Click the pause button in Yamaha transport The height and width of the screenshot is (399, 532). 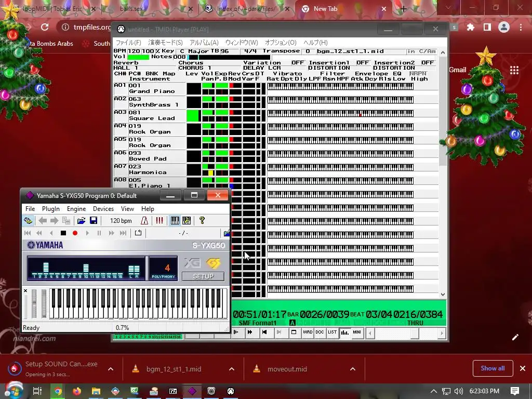click(99, 233)
